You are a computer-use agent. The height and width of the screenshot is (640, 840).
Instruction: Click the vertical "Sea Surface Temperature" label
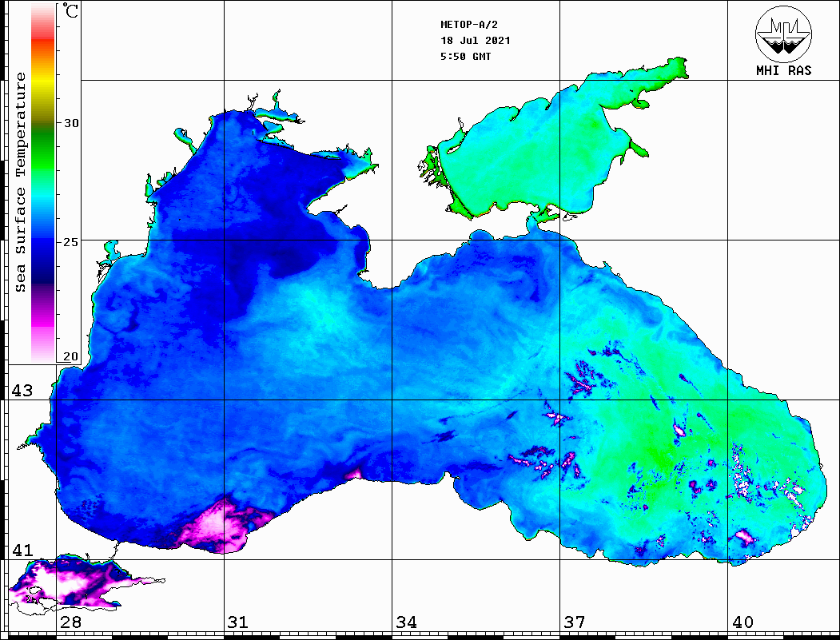point(21,182)
